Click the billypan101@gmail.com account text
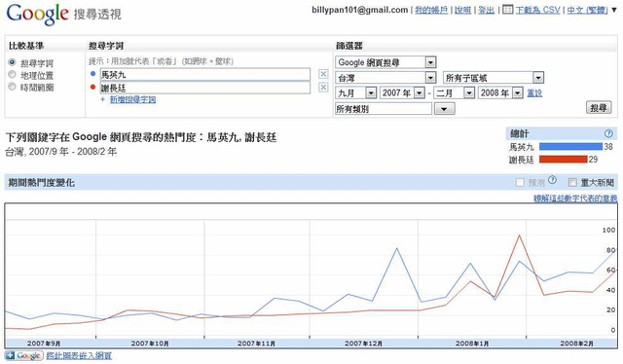This screenshot has width=623, height=364. pos(359,10)
